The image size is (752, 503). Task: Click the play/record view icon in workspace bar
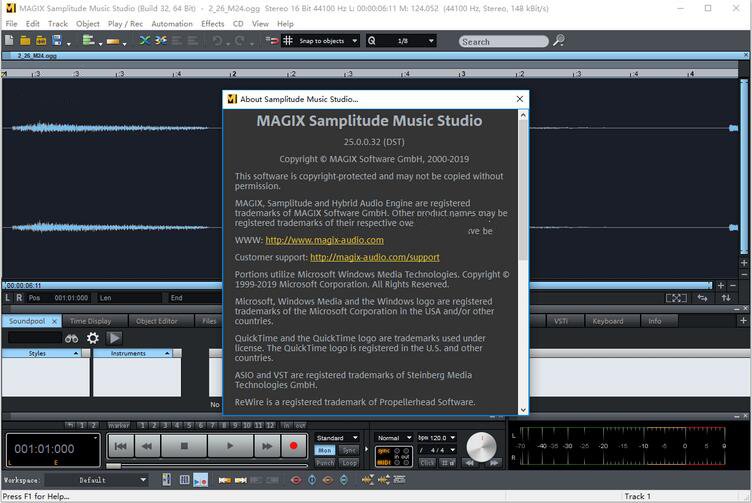[200, 480]
